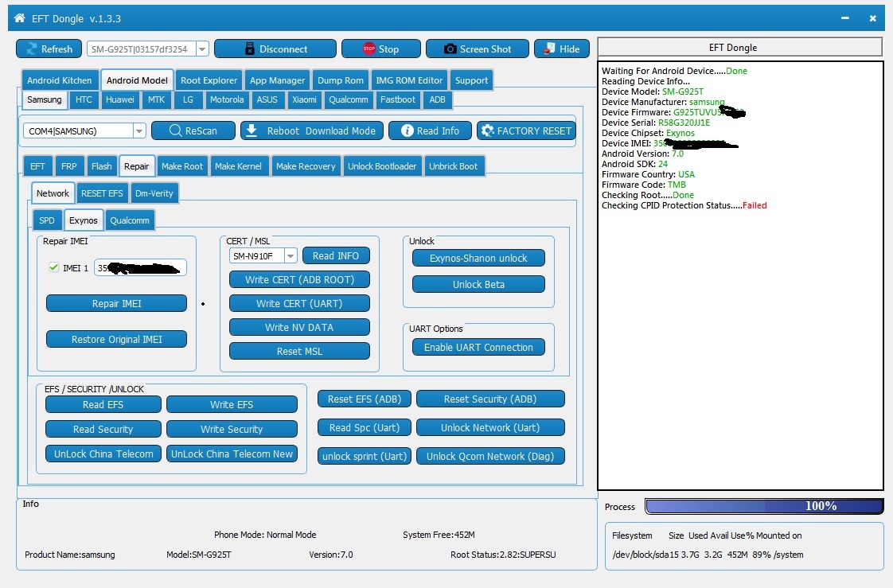
Task: Click Write CERT (UART)
Action: [x=299, y=303]
